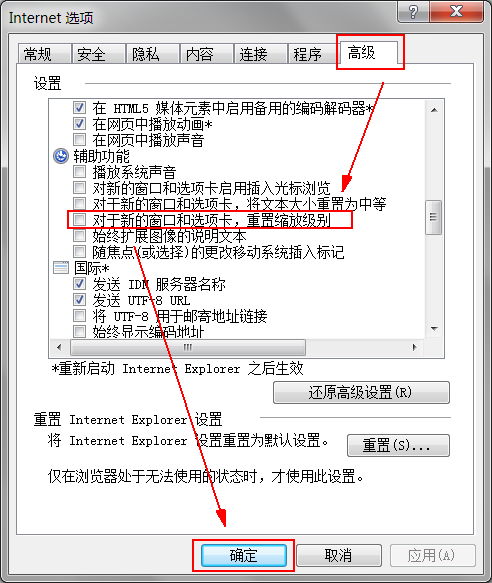Check 在网页中播放声音 checkbox

[79, 140]
